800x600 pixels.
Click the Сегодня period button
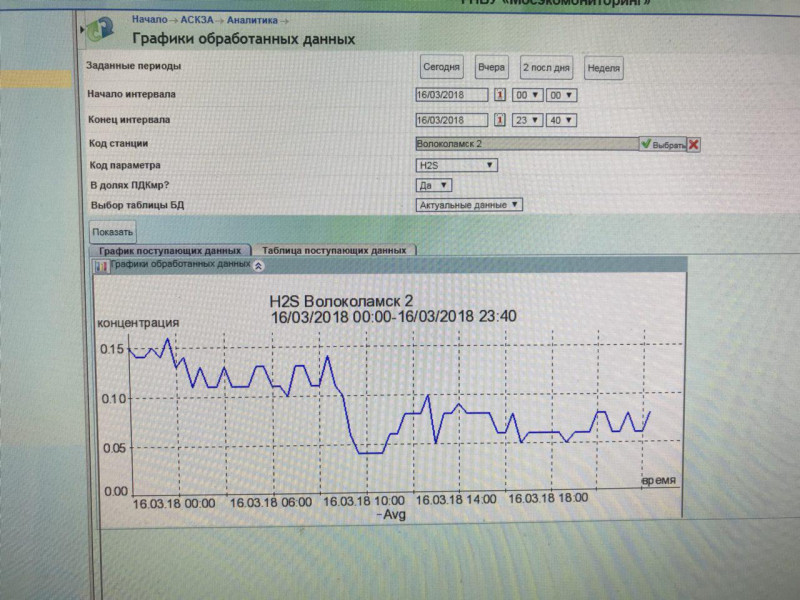click(441, 67)
